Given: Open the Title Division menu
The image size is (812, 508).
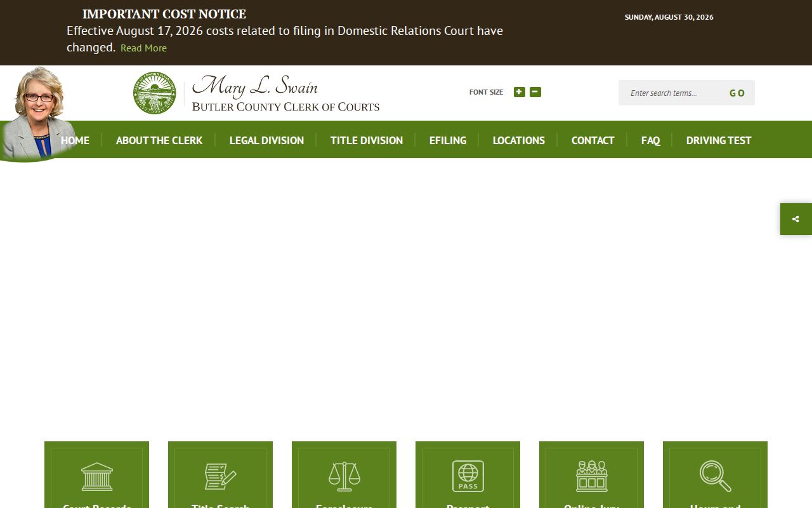Looking at the screenshot, I should click(x=367, y=140).
